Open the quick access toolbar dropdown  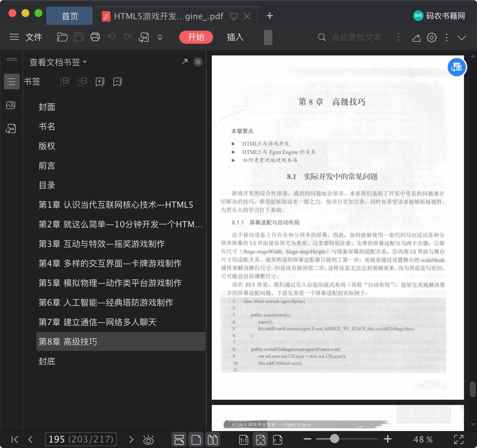click(160, 37)
